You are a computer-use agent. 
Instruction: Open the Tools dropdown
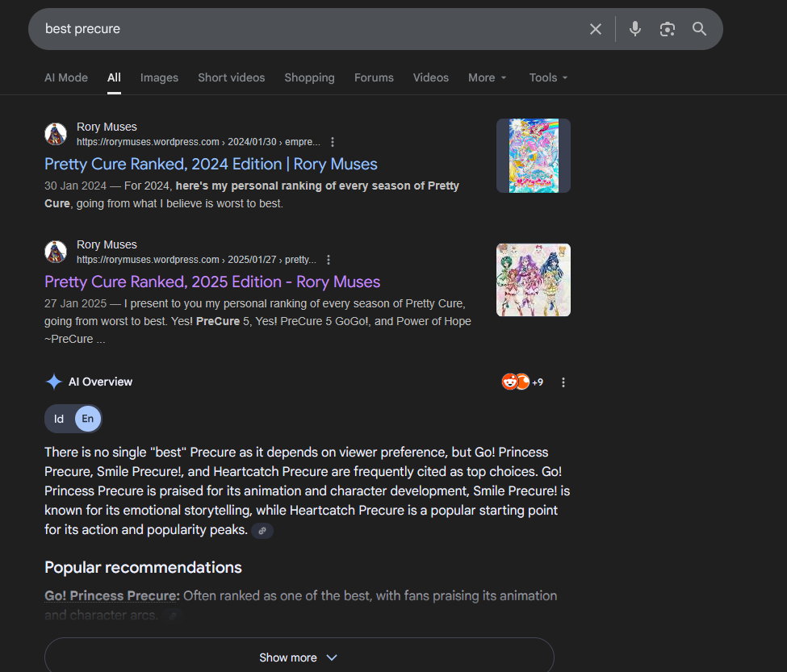pos(548,77)
